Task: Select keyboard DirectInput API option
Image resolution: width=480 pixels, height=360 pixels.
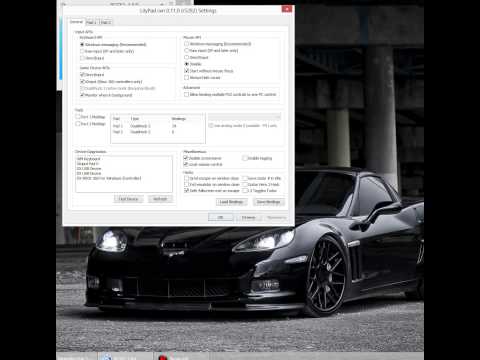Action: tap(93, 58)
